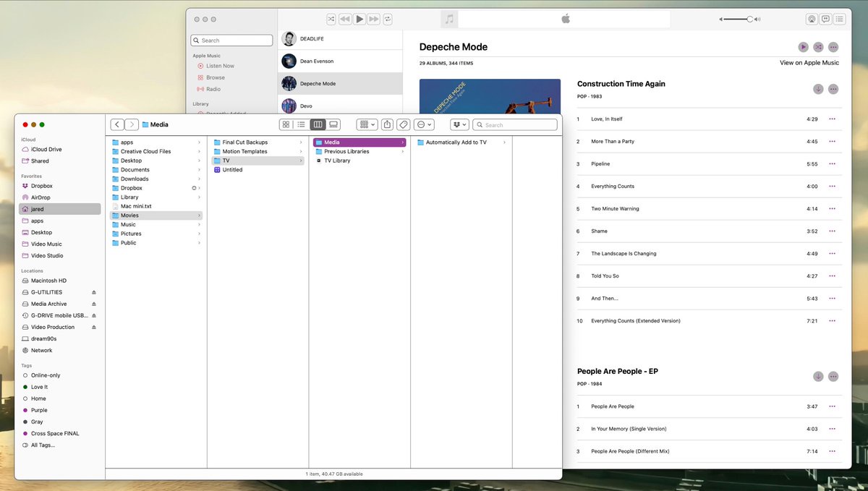Open Network in Finder sidebar
The height and width of the screenshot is (491, 868).
pos(59,350)
